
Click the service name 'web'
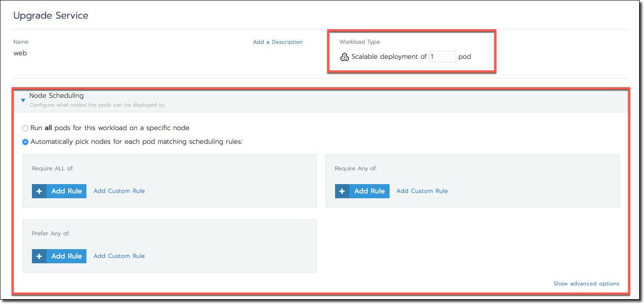pyautogui.click(x=21, y=53)
